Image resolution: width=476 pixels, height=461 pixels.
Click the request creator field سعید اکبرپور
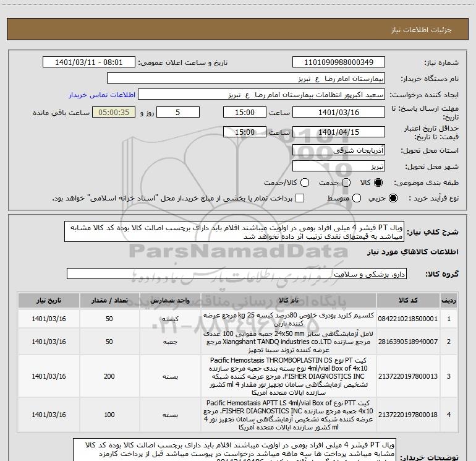(x=261, y=95)
